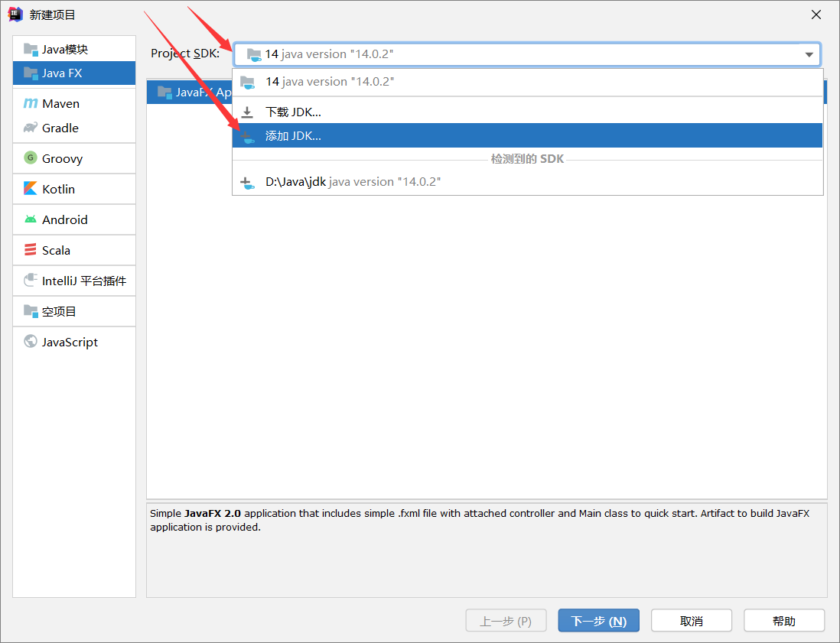The width and height of the screenshot is (840, 643).
Task: Switch to the Java模块 category
Action: [x=73, y=48]
